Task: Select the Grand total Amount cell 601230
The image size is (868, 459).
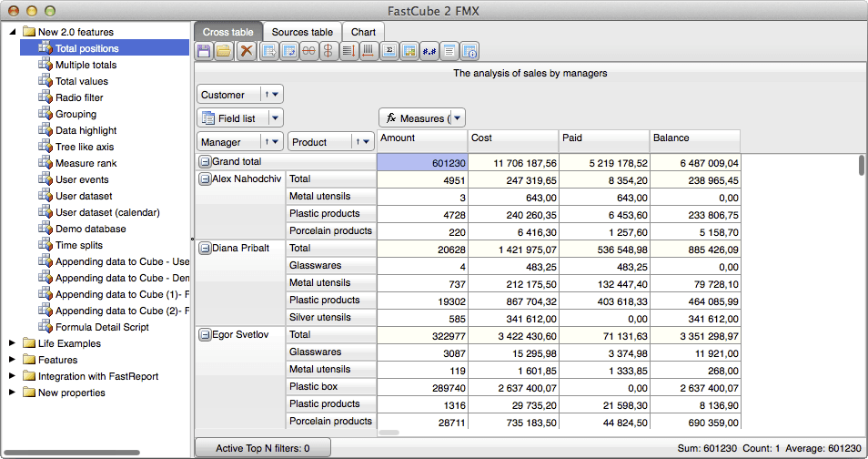Action: point(422,162)
